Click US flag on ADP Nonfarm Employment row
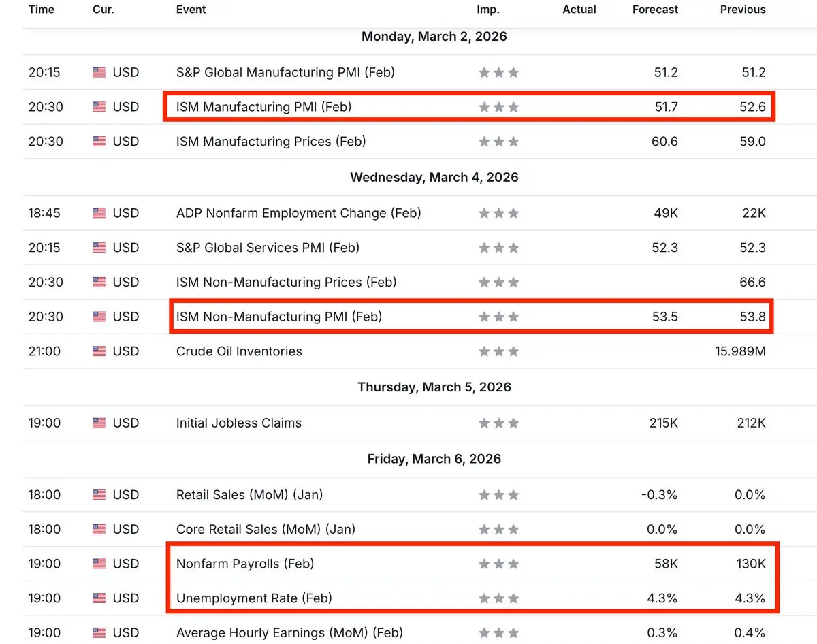The width and height of the screenshot is (817, 644). click(x=99, y=213)
